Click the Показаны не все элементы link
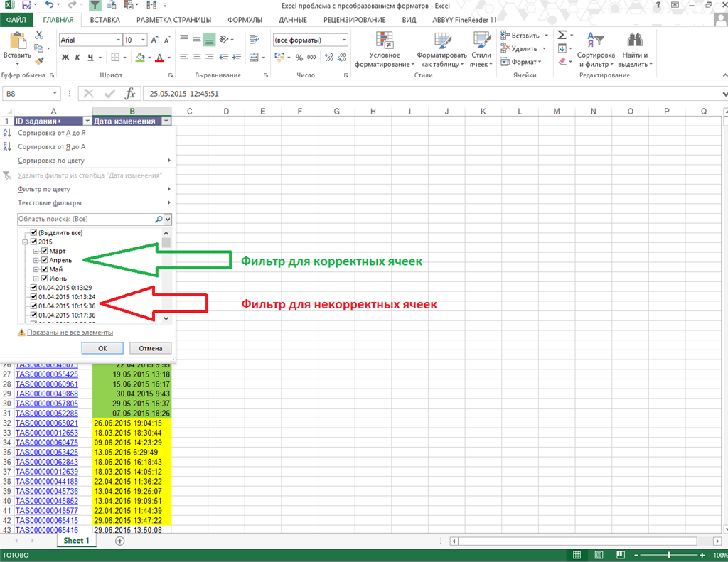Image resolution: width=728 pixels, height=562 pixels. pyautogui.click(x=70, y=333)
